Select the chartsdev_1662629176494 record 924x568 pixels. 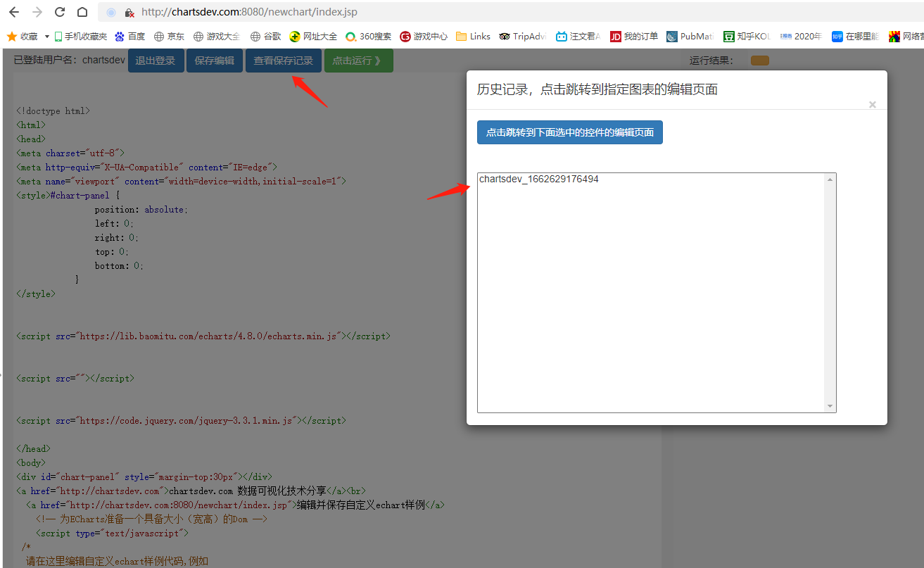tap(539, 179)
